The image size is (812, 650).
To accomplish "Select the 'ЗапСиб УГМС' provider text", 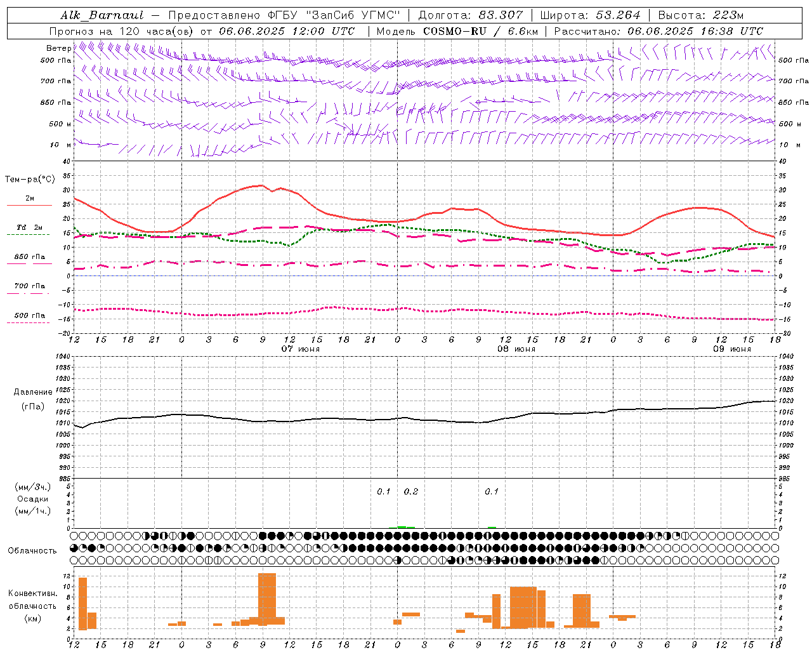I will coord(353,15).
